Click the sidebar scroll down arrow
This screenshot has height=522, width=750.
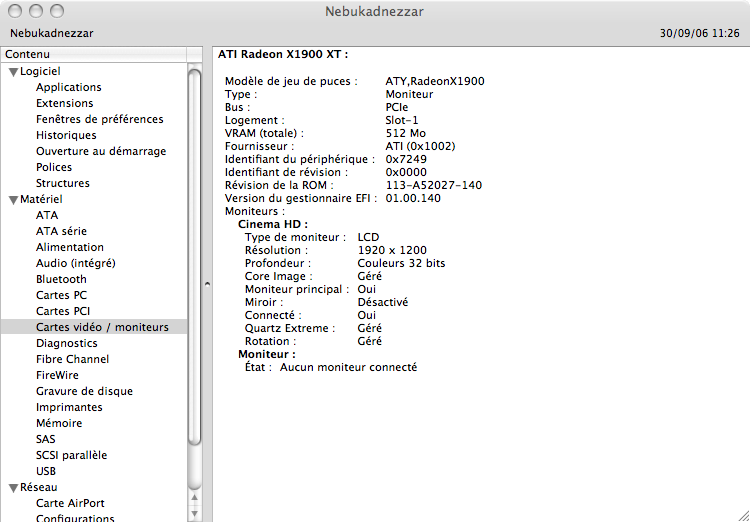pos(194,514)
